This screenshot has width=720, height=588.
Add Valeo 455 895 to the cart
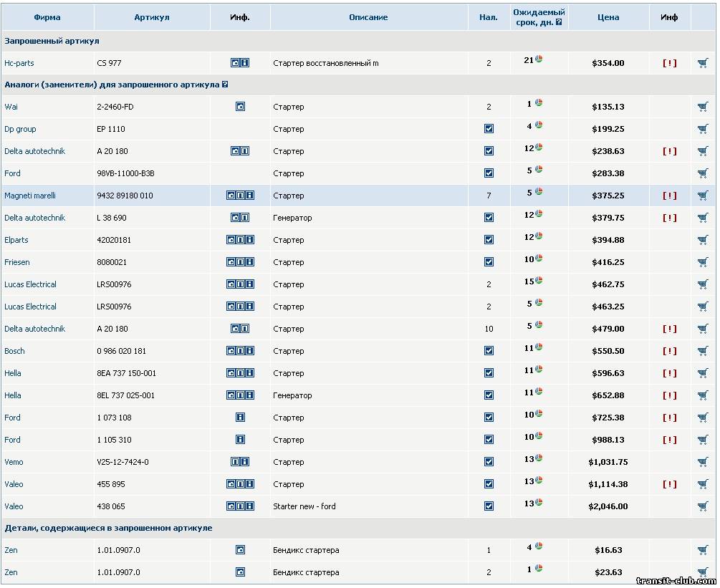tap(703, 484)
